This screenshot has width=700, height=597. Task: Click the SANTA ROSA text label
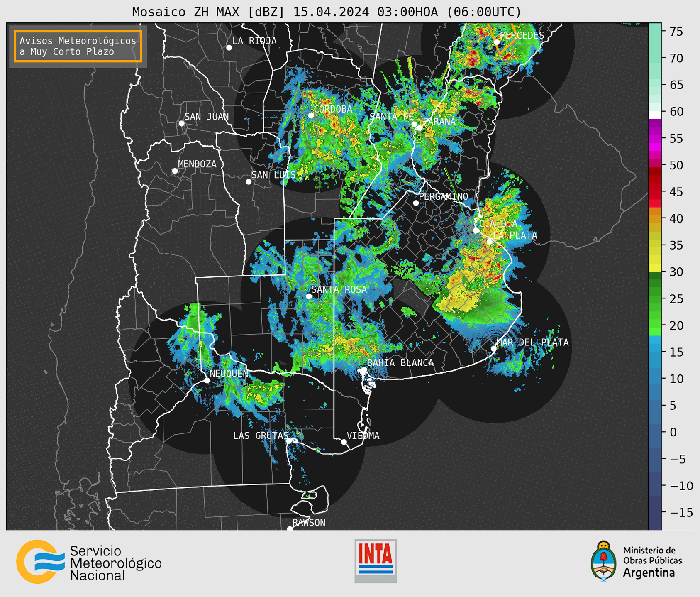[x=339, y=289]
